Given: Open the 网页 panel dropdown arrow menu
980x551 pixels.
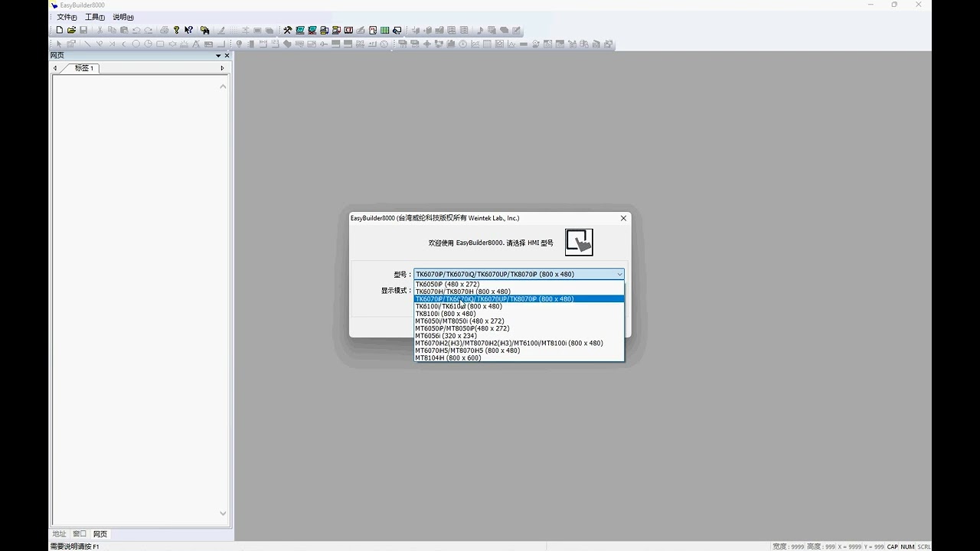Looking at the screenshot, I should tap(218, 55).
